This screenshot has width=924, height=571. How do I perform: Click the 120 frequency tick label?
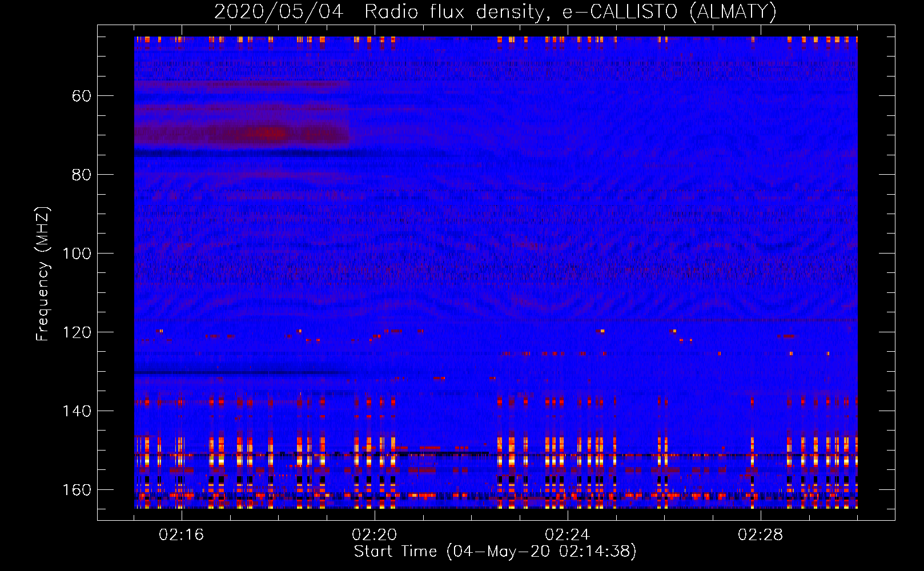pos(77,332)
